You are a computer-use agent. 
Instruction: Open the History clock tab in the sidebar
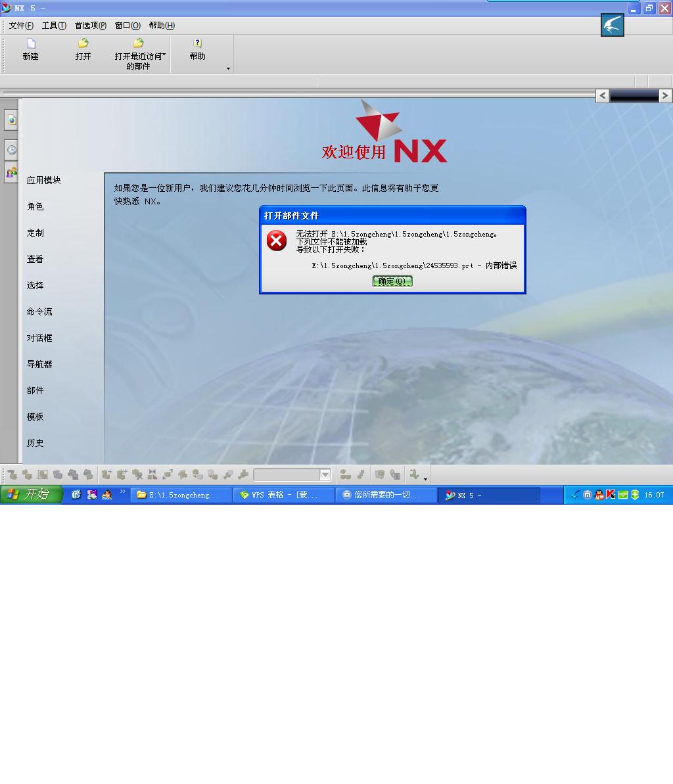11,150
